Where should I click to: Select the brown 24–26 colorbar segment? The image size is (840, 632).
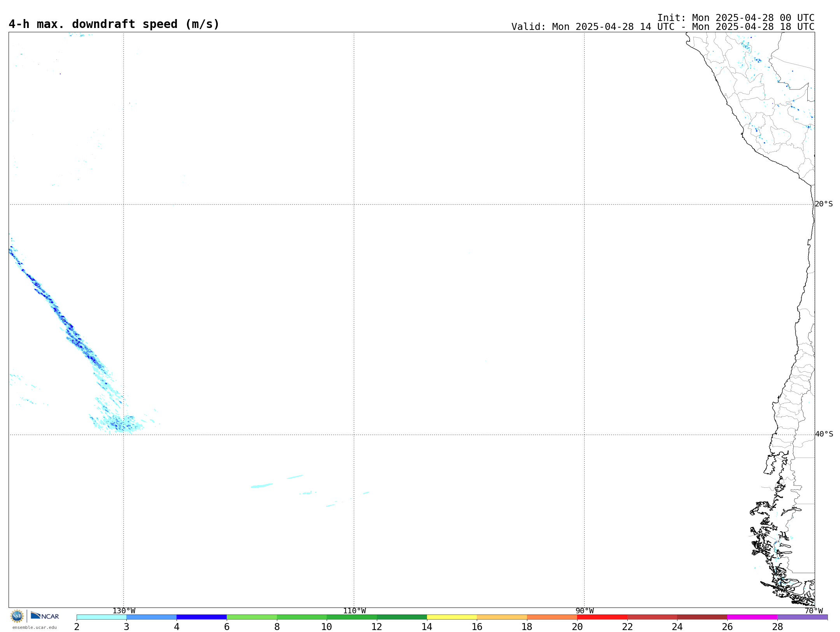pyautogui.click(x=702, y=617)
